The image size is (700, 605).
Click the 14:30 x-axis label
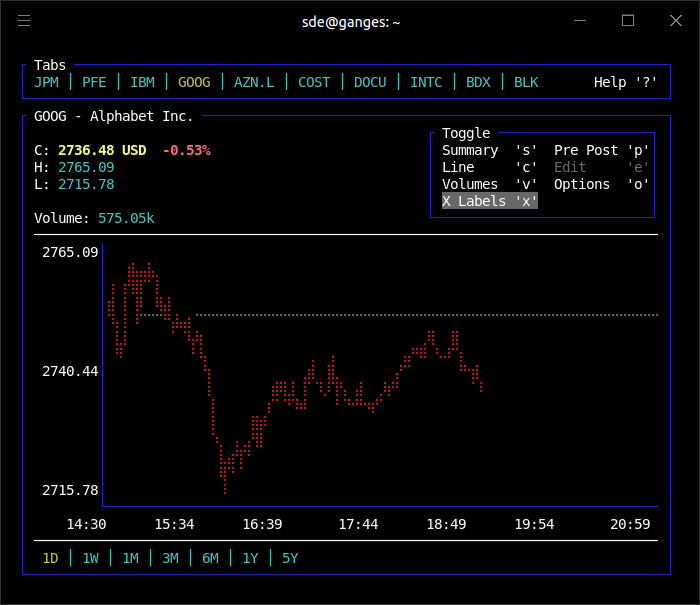(86, 524)
